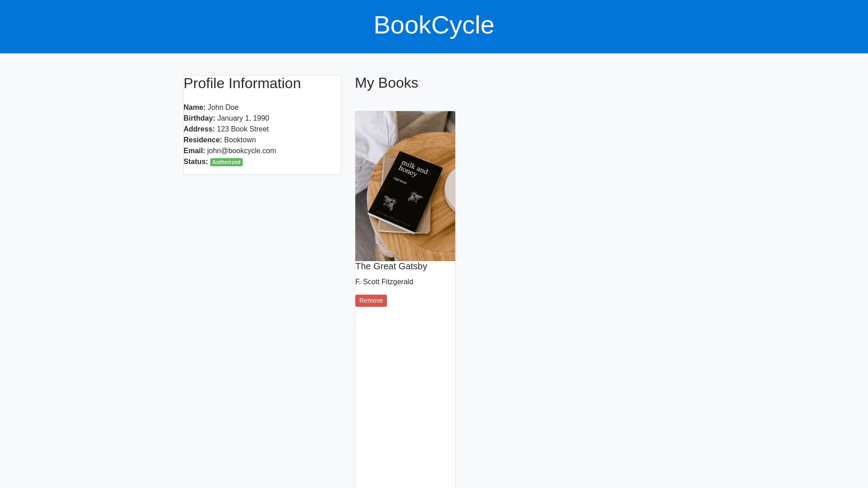Click the author name F. Scott Fitzgerald
This screenshot has width=868, height=488.
[x=384, y=282]
